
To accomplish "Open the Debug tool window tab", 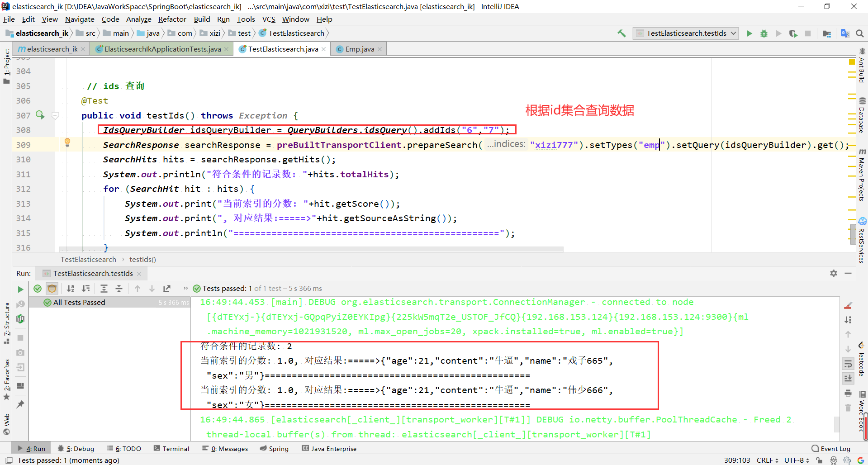I will (x=76, y=448).
